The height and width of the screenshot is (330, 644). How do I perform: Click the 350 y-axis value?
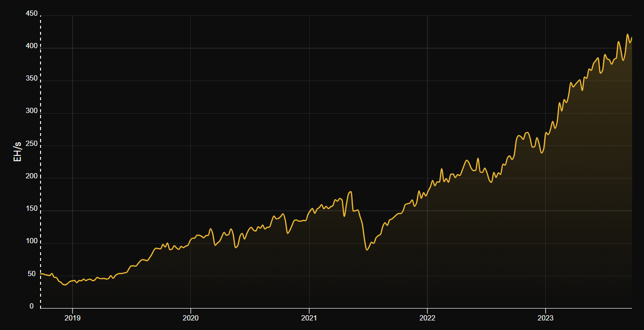(x=31, y=79)
